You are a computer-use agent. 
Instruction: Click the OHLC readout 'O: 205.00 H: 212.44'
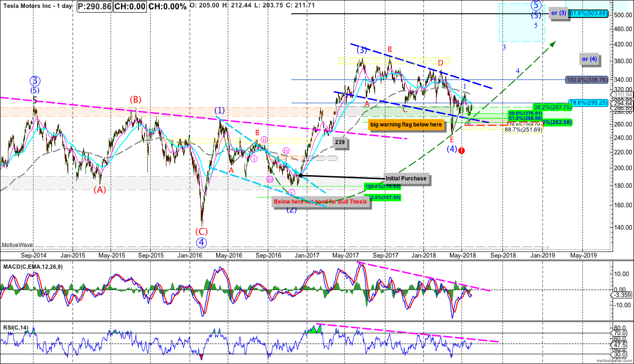221,7
